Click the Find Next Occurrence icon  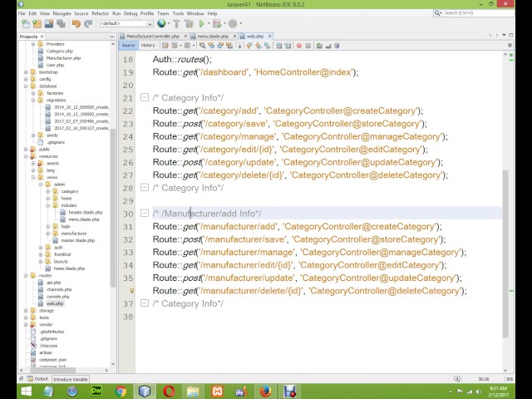tap(220, 46)
